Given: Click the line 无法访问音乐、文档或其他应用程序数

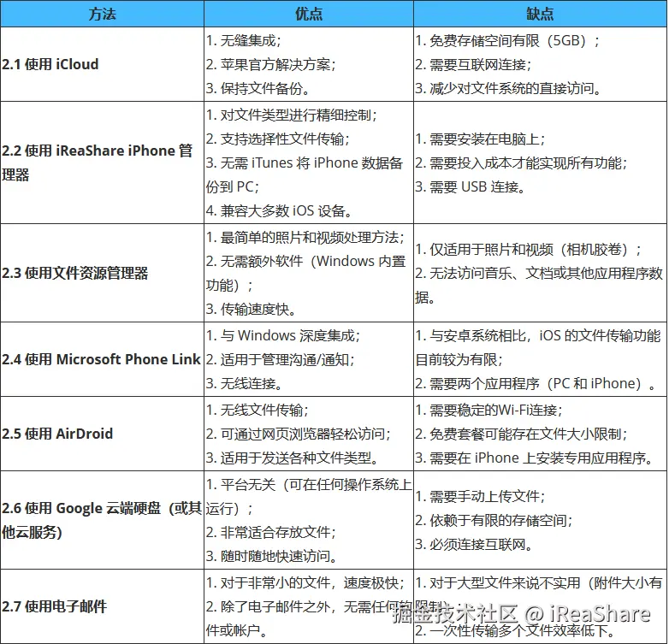Looking at the screenshot, I should point(539,273).
